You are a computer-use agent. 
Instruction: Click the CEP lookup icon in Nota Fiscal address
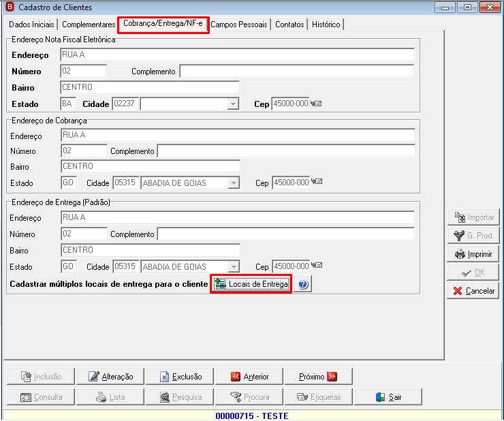click(x=316, y=104)
